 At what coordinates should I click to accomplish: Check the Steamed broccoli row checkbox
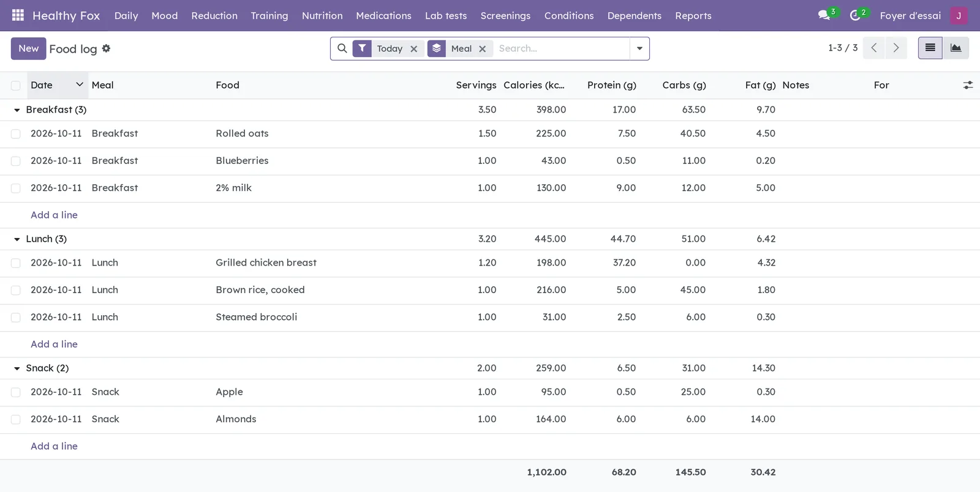pyautogui.click(x=16, y=318)
